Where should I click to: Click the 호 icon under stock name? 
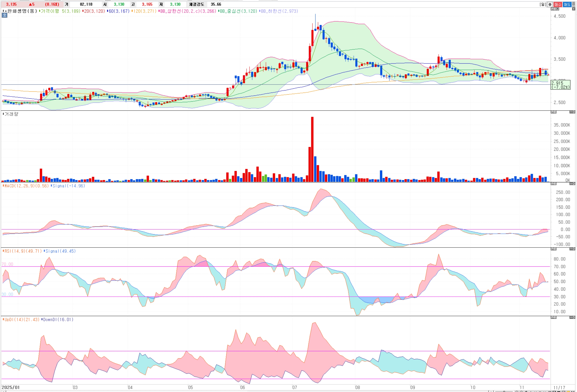pyautogui.click(x=5, y=15)
